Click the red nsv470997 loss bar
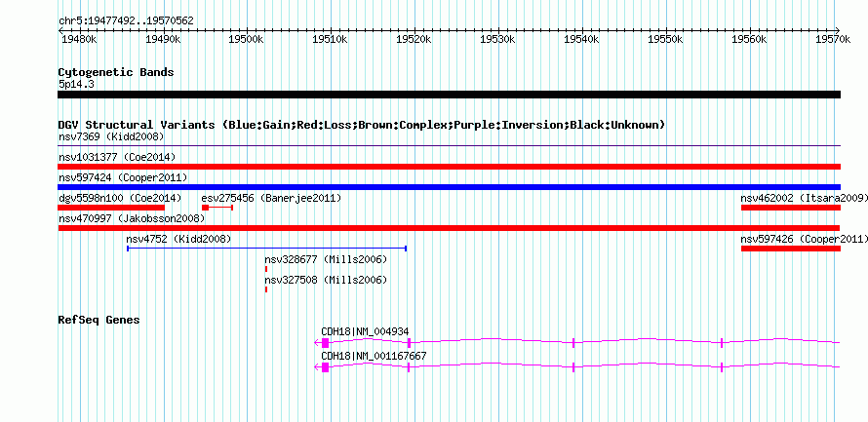 [x=449, y=228]
